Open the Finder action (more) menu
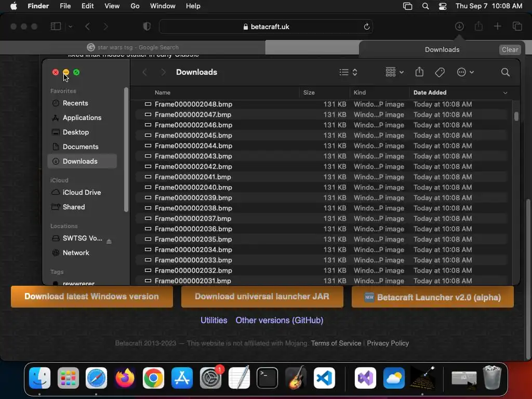 [465, 72]
